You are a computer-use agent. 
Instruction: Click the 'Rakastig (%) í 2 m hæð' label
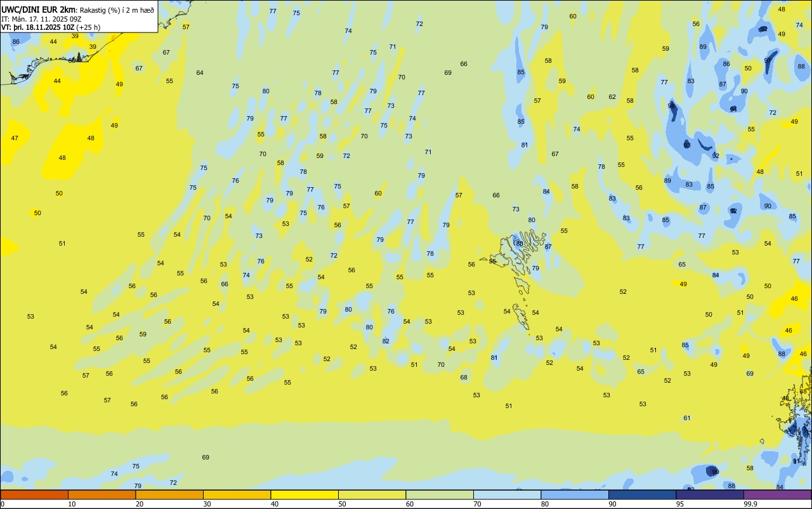[x=117, y=10]
